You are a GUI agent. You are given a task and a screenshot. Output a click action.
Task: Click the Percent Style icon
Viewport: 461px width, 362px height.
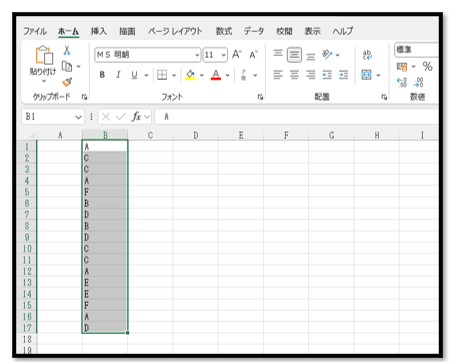427,66
